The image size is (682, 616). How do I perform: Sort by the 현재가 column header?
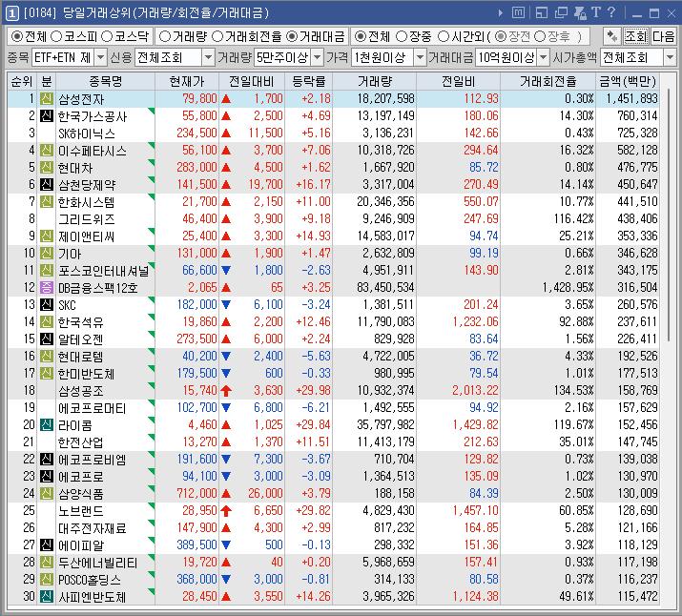pos(187,81)
